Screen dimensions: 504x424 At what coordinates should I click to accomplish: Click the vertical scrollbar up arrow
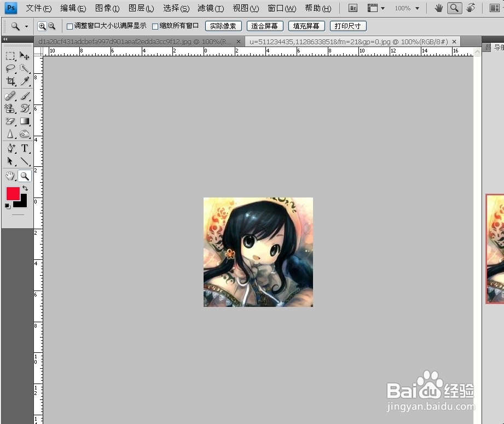(x=477, y=52)
